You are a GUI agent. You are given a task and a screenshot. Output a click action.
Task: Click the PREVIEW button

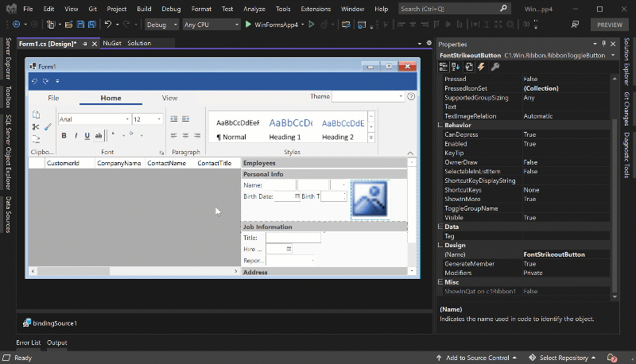point(609,25)
